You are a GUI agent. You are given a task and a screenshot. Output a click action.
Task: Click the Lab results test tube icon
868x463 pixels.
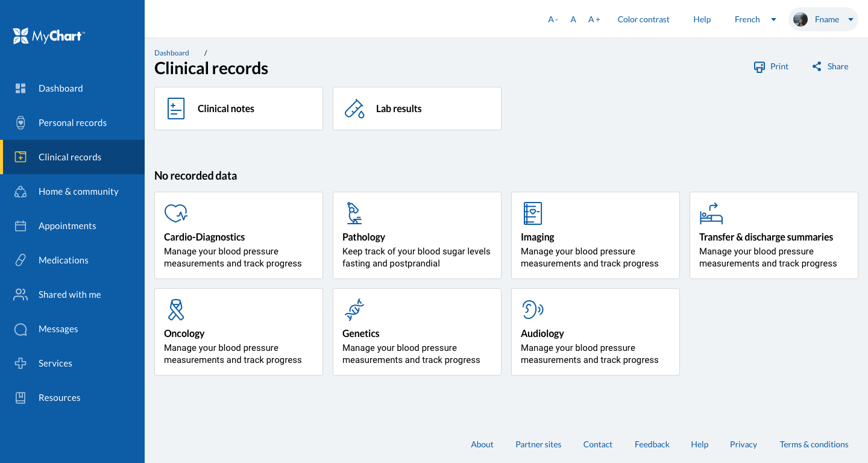[x=354, y=108]
